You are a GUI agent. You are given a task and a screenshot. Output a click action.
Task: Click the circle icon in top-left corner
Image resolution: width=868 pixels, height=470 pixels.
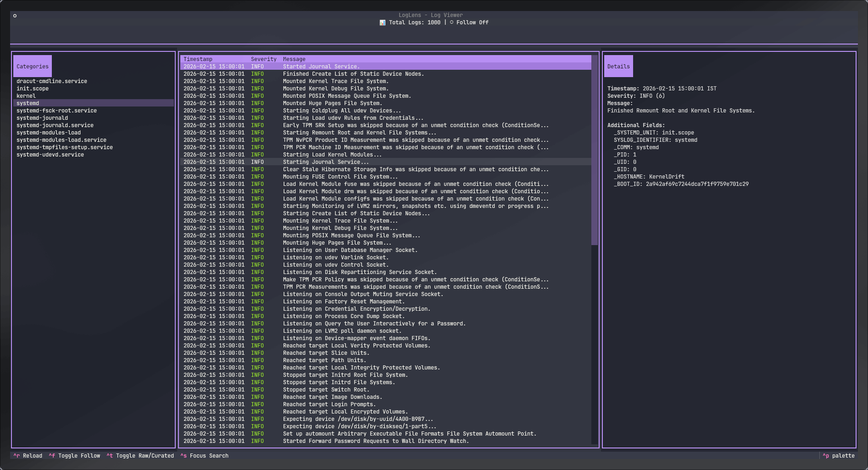15,16
